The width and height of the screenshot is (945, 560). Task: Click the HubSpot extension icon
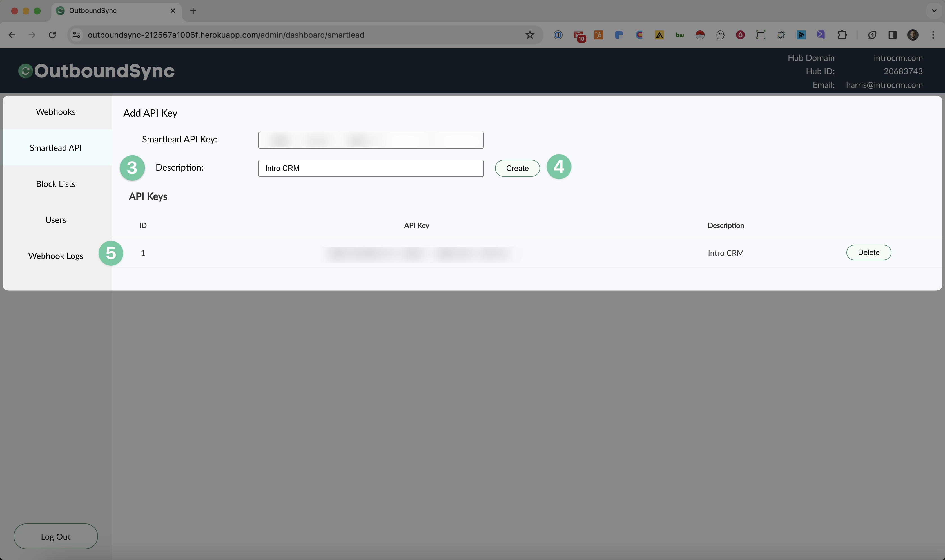pyautogui.click(x=598, y=35)
